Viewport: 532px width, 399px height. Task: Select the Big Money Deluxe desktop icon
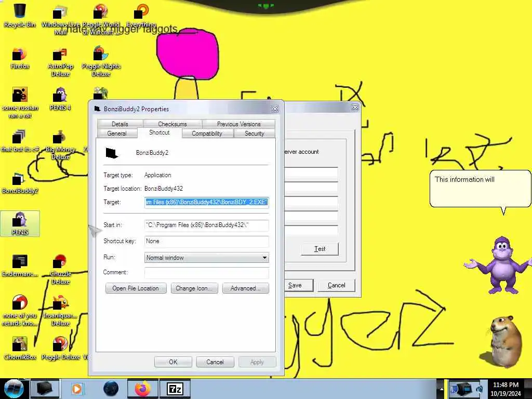pos(60,145)
